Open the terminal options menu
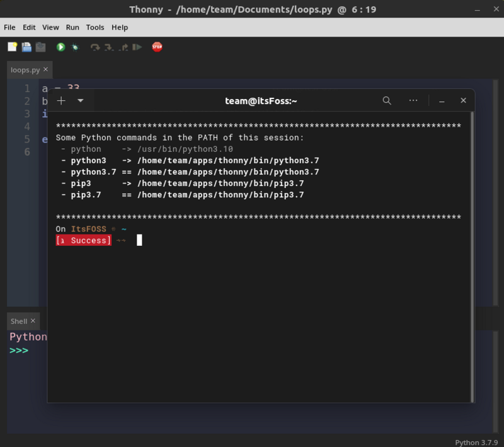The image size is (504, 447). coord(413,100)
